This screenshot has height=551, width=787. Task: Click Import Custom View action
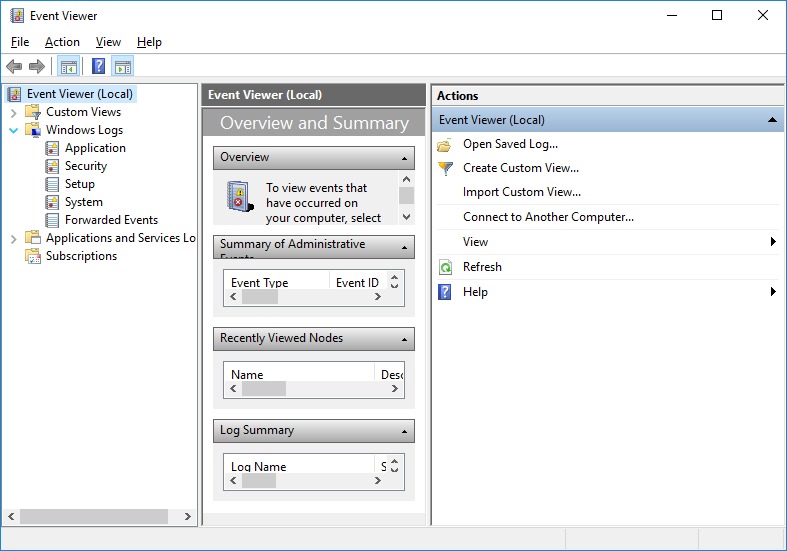[x=521, y=192]
